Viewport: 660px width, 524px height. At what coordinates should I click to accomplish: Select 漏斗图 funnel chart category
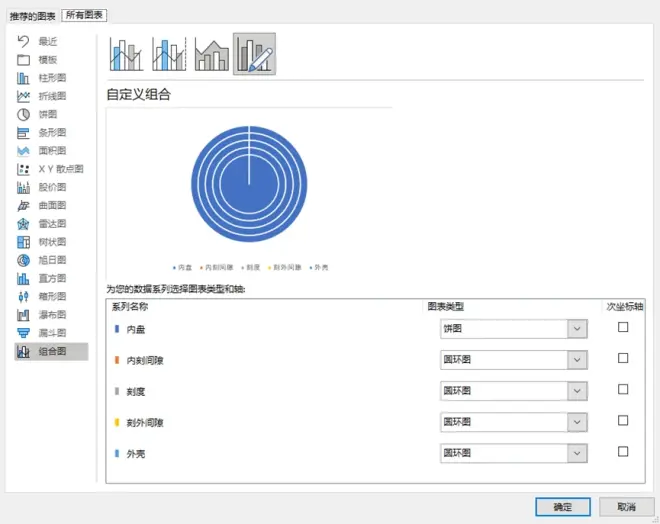pyautogui.click(x=51, y=333)
